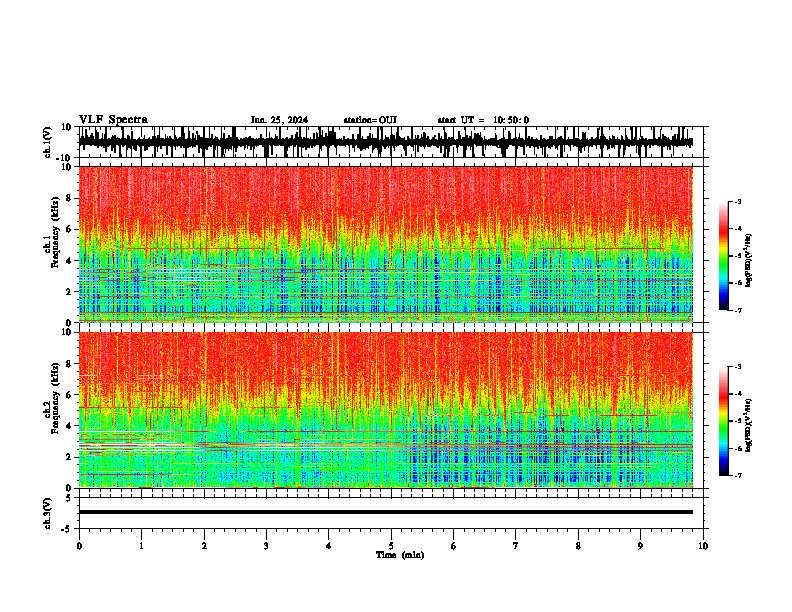The width and height of the screenshot is (792, 612).
Task: Click the time axis tick label "5"
Action: [x=391, y=546]
